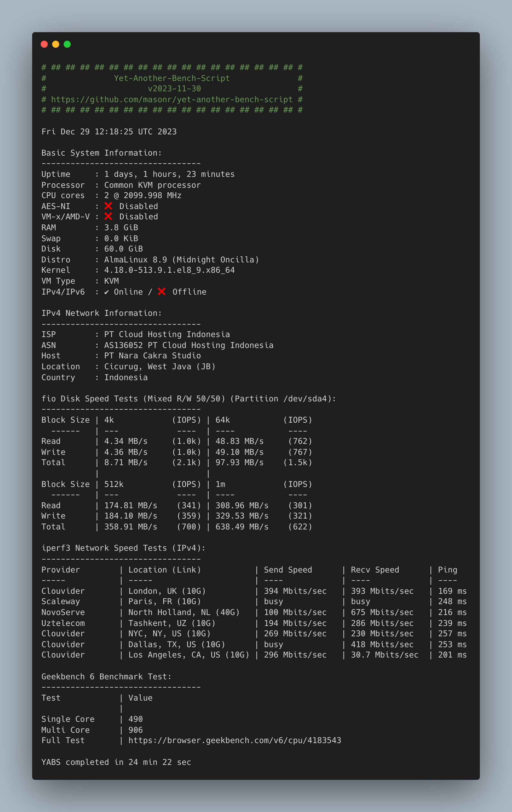
Task: Click the NYC, NY, US (10G) location
Action: (x=169, y=633)
